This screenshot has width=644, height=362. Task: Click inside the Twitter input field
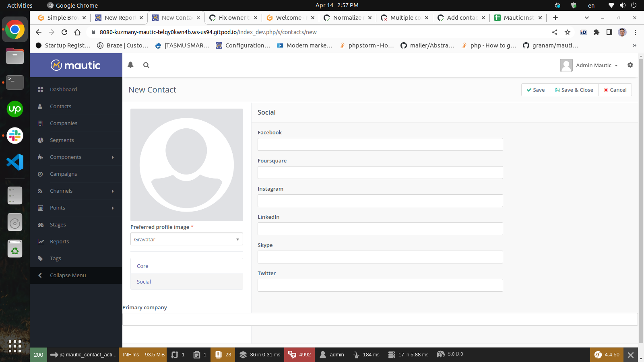coord(380,285)
